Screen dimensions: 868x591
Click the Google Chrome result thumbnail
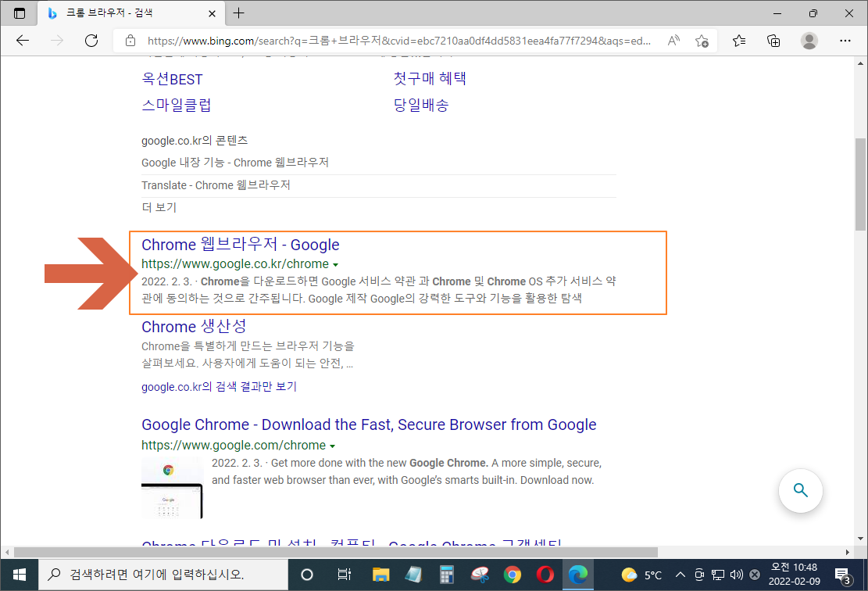coord(172,488)
